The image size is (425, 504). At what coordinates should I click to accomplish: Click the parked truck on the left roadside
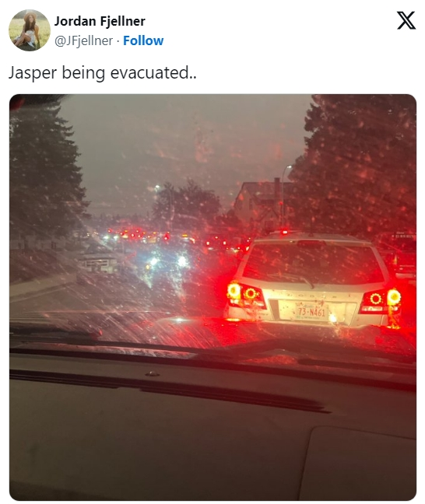tap(100, 261)
